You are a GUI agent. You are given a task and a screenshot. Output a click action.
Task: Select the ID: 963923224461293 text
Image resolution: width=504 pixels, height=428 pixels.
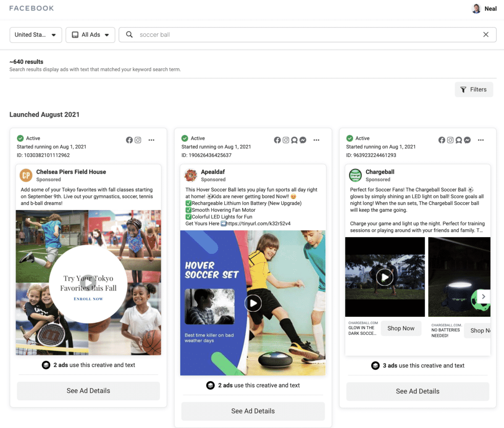[371, 155]
